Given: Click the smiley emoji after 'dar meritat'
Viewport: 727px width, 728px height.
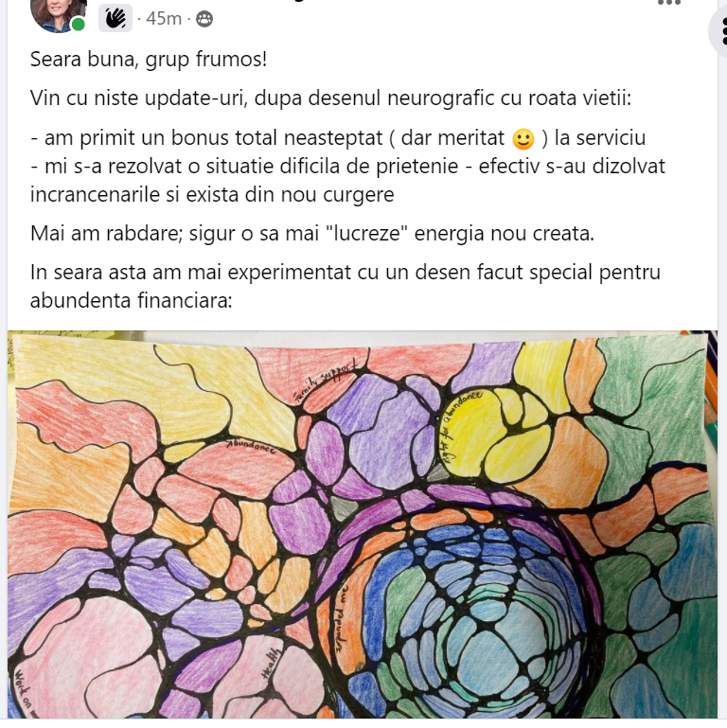Looking at the screenshot, I should (x=523, y=139).
